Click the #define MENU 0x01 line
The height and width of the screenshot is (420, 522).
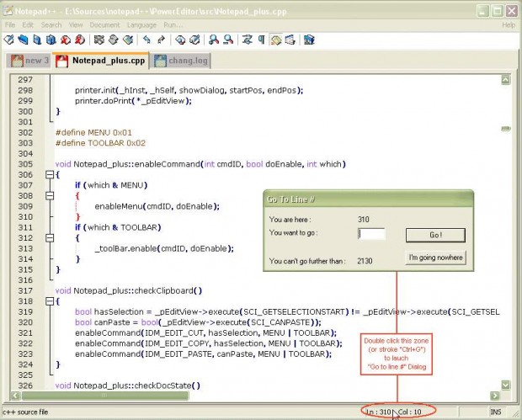[x=93, y=132]
